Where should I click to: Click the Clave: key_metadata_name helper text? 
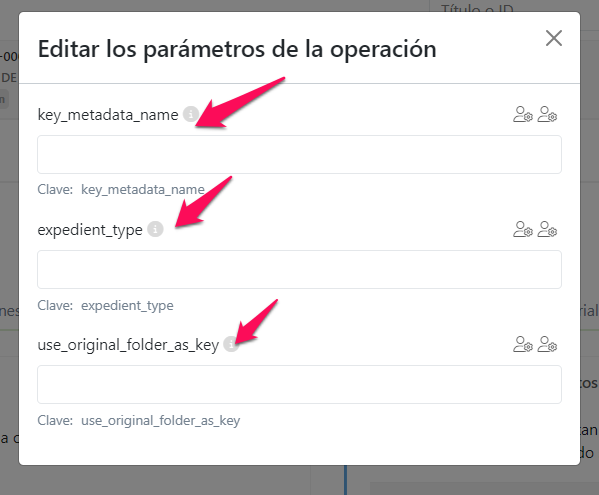[x=121, y=189]
